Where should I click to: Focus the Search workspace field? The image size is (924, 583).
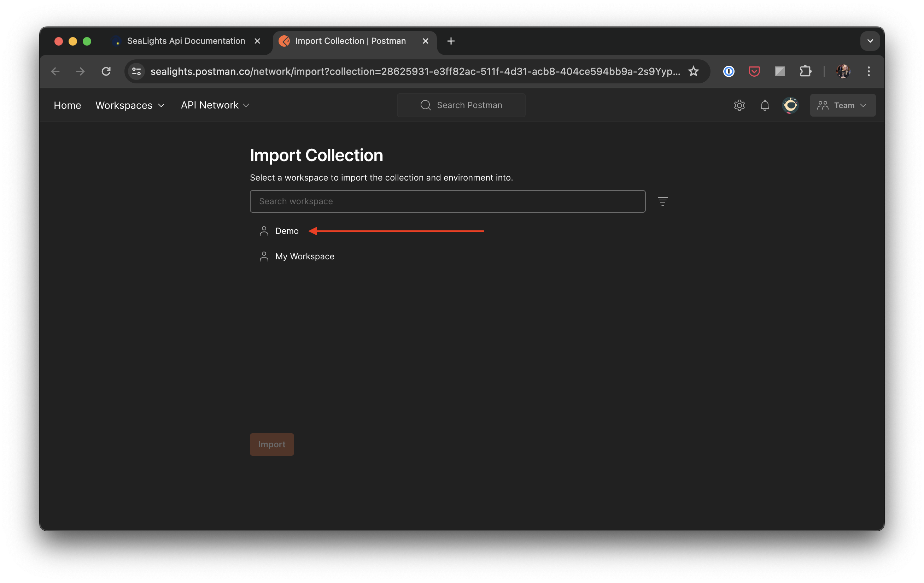point(447,201)
